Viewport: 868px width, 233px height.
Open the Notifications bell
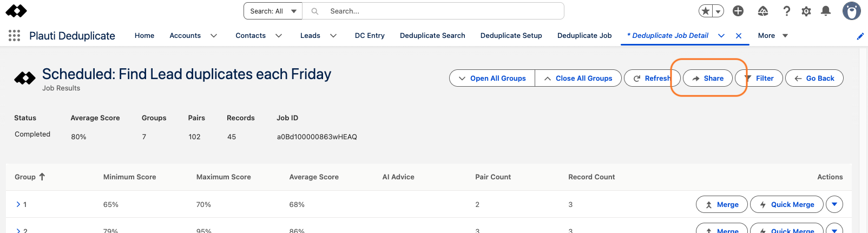click(x=826, y=11)
